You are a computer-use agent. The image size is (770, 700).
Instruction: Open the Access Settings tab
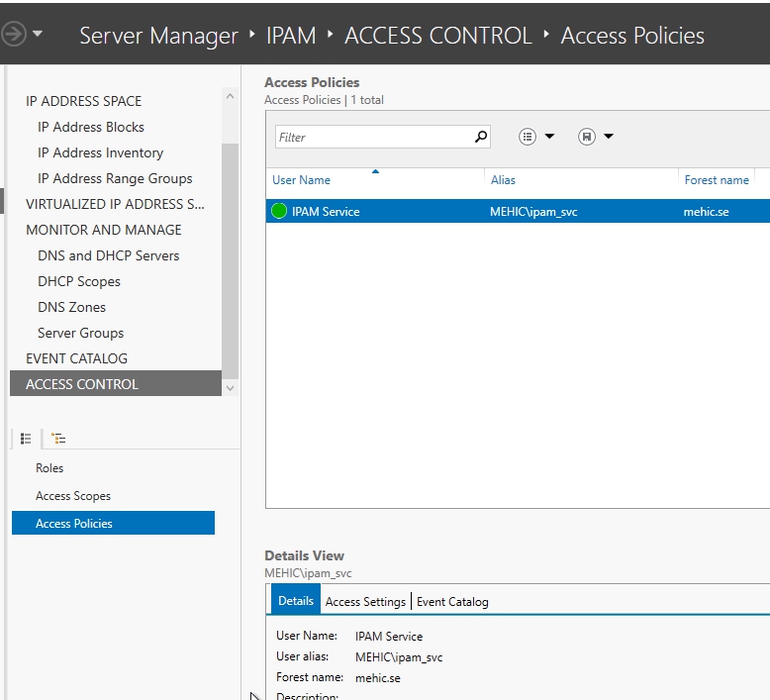pyautogui.click(x=365, y=601)
